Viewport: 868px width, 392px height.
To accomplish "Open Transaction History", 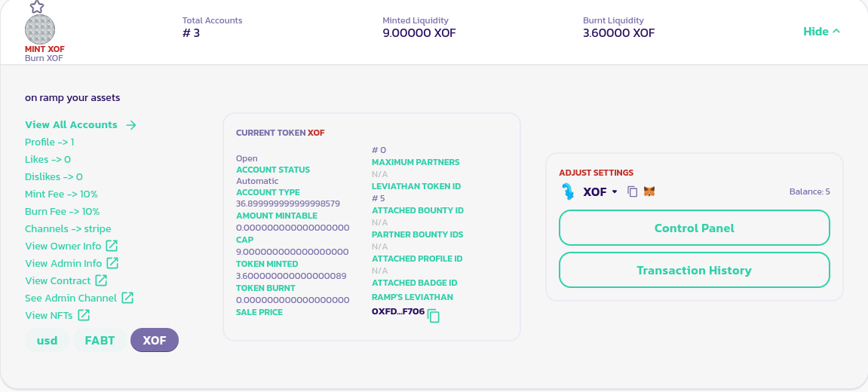I will click(x=694, y=270).
